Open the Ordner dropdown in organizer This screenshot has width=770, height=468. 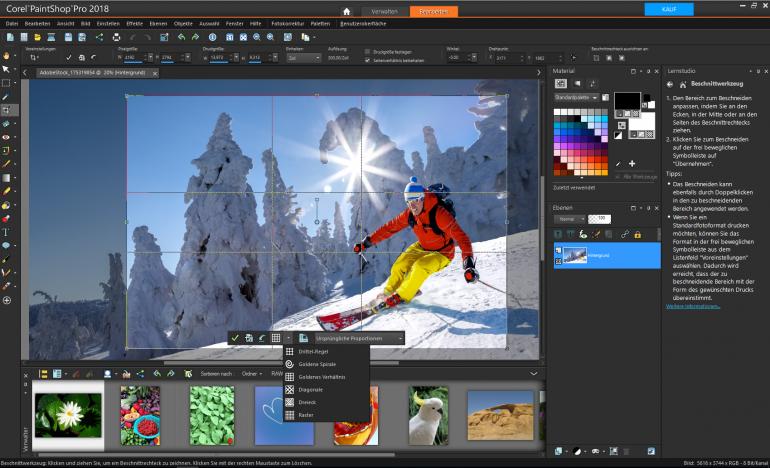(x=252, y=374)
